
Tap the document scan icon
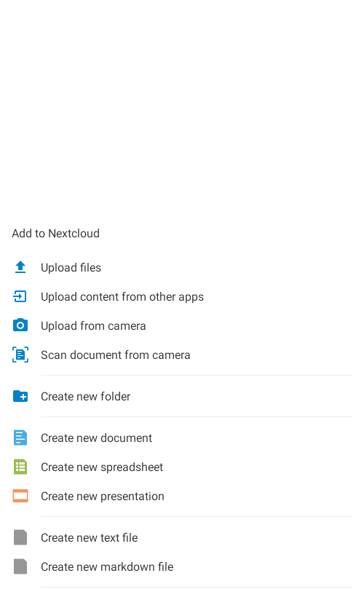[20, 355]
